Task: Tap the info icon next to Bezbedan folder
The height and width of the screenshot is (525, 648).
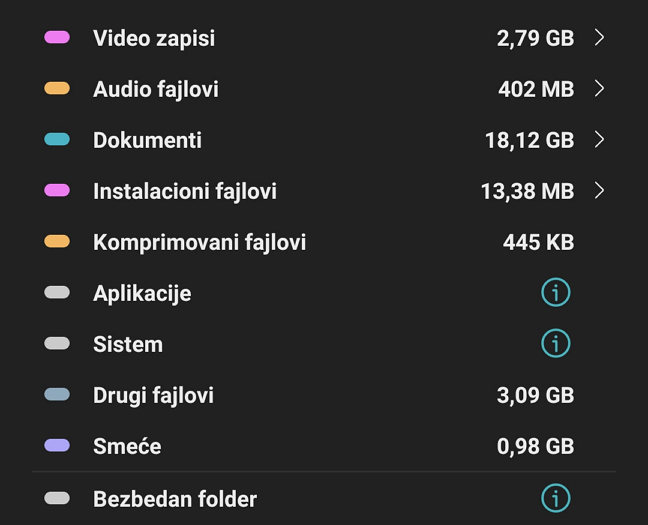Action: (x=555, y=498)
